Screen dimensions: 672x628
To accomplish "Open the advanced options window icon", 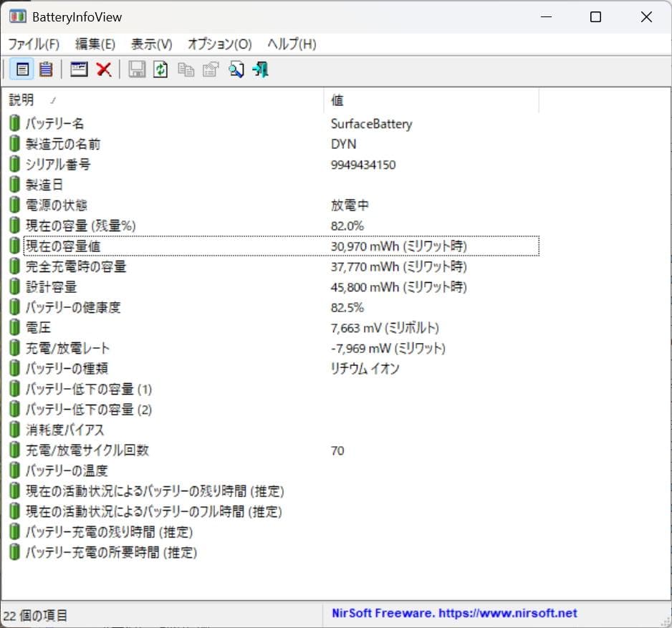I will click(79, 69).
